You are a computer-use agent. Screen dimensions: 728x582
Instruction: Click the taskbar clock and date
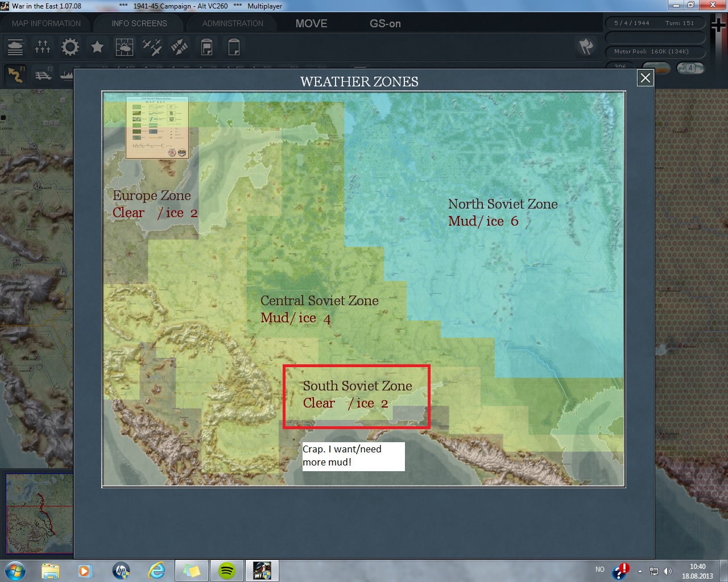697,571
